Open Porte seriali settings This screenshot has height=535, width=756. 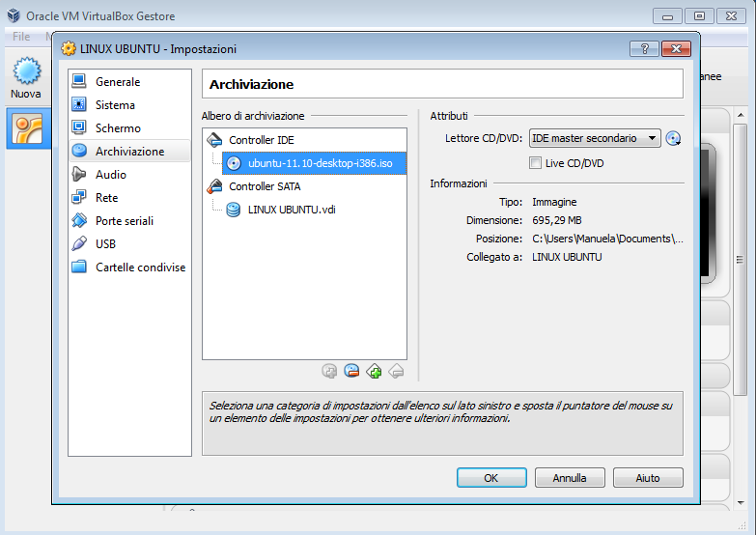point(129,220)
